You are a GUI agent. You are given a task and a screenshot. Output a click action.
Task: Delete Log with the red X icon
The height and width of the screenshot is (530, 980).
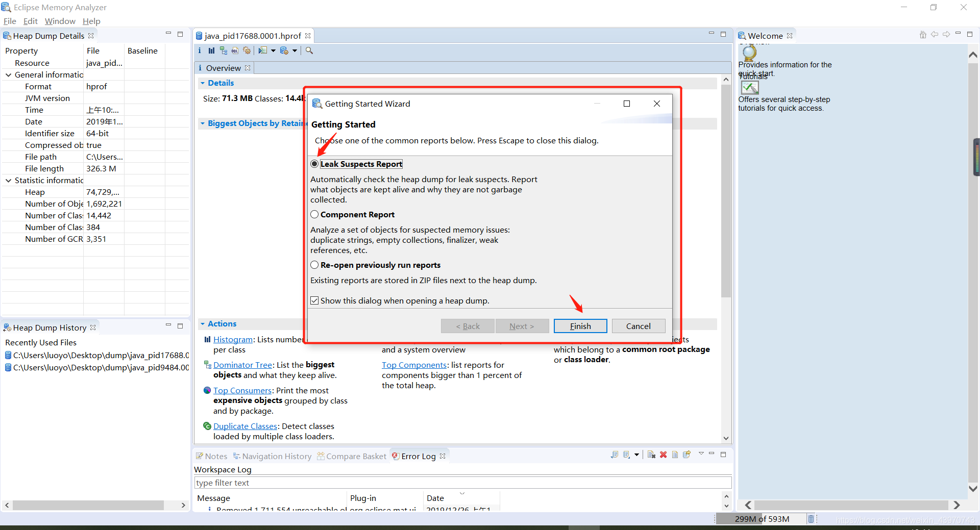click(663, 455)
